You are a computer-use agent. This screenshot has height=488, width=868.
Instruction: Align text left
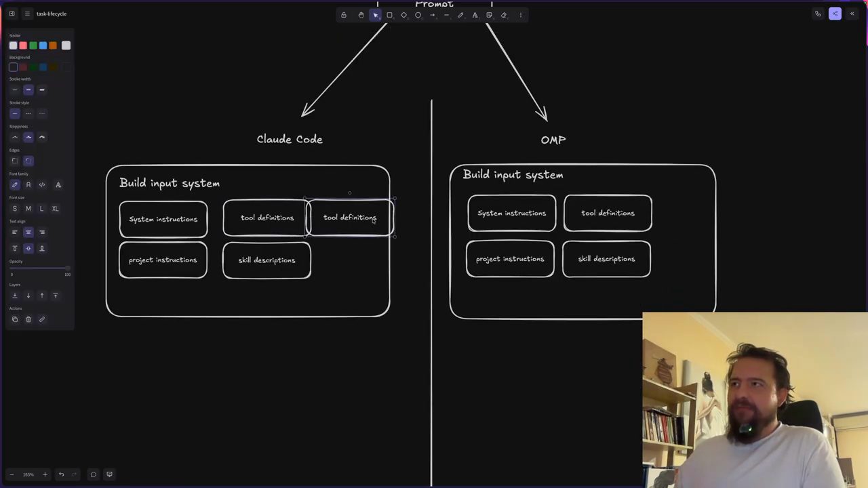(15, 232)
